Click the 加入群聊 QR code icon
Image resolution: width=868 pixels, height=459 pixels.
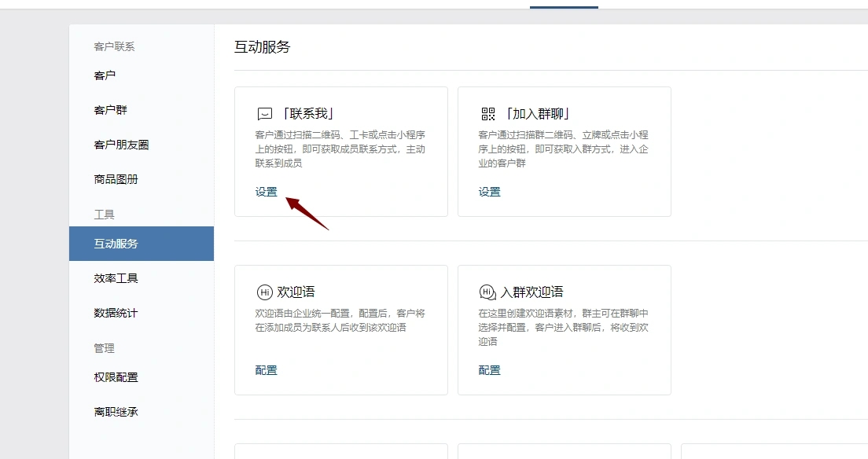(x=487, y=114)
